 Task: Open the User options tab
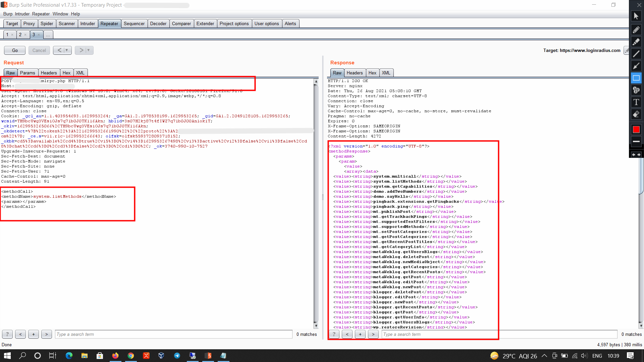[267, 23]
